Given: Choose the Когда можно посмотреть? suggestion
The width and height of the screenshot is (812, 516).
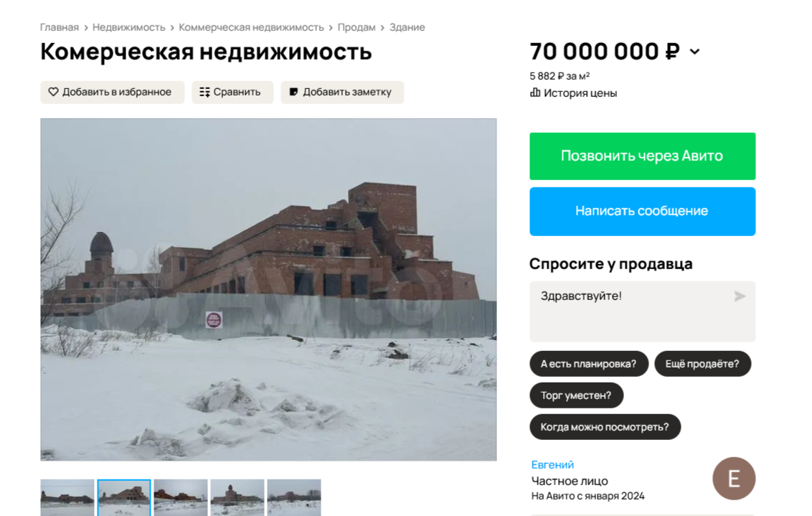Looking at the screenshot, I should 605,427.
